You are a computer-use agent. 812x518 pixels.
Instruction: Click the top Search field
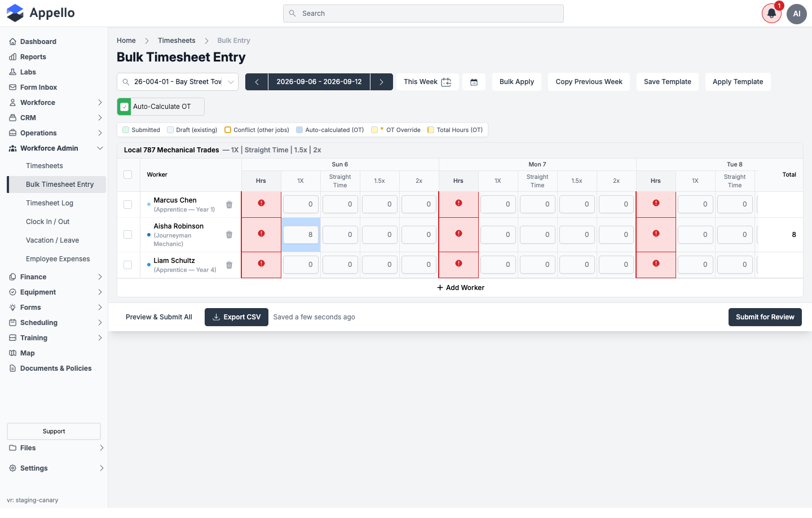[x=423, y=14]
